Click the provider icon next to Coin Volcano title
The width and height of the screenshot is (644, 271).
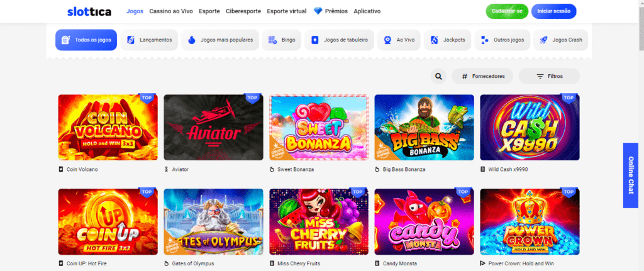pos(61,169)
